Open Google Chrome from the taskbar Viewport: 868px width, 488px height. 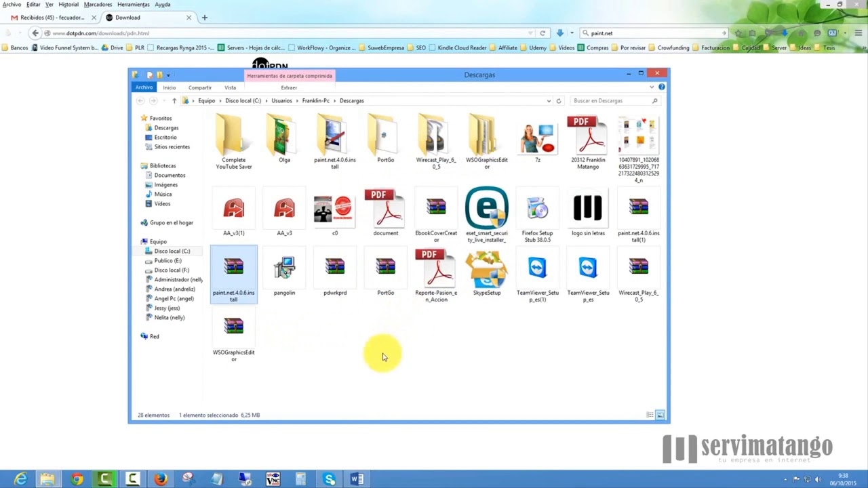click(76, 479)
